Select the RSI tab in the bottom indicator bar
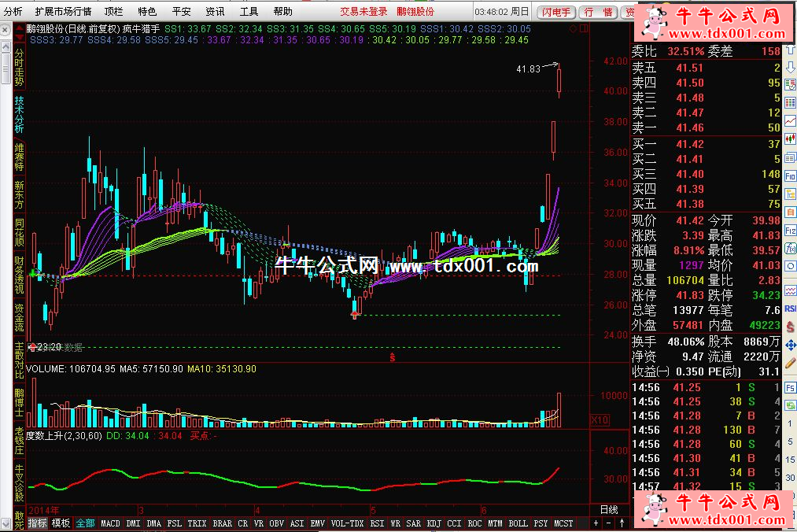The height and width of the screenshot is (532, 797). tap(377, 523)
